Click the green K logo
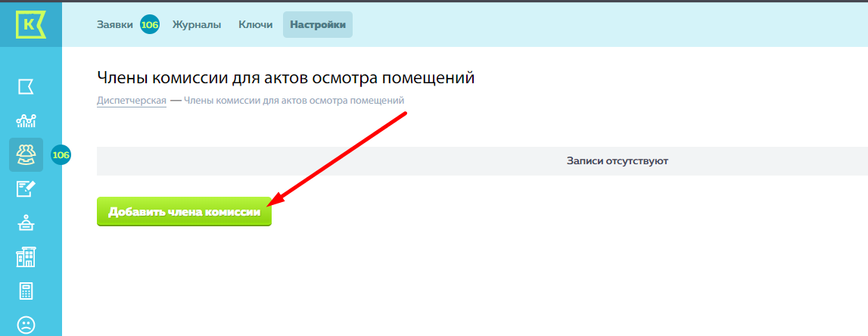This screenshot has width=868, height=336. 31,25
